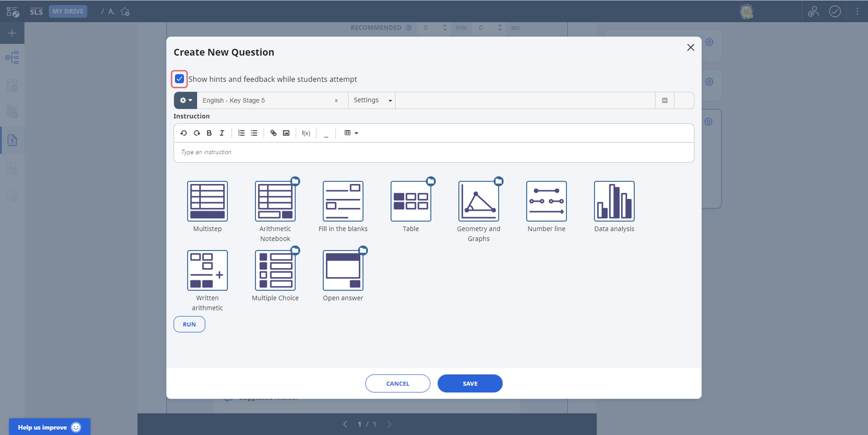868x435 pixels.
Task: Choose the Arithmetic Notebook question type
Action: (x=275, y=201)
